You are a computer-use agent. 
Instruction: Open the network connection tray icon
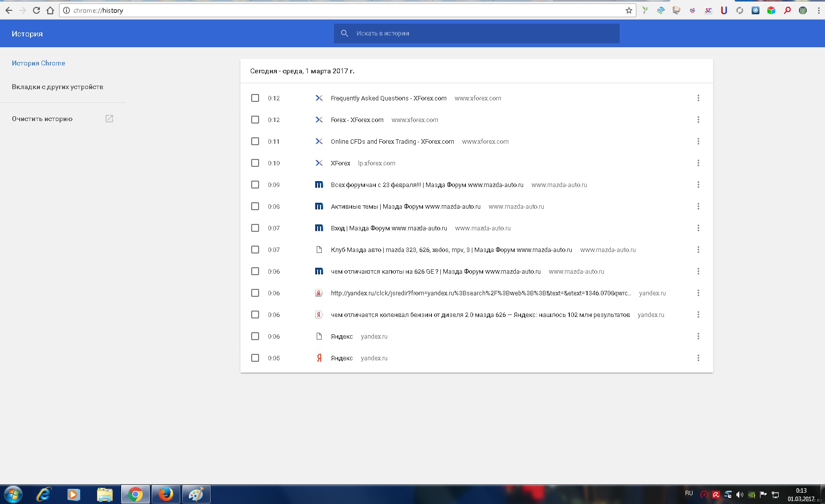point(775,495)
